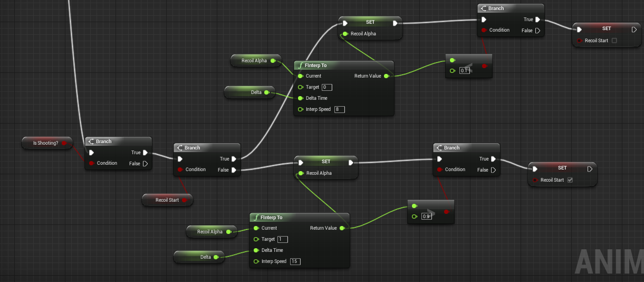The image size is (644, 282).
Task: Click False pin on Branch wired to Recoil Start variable
Action: [x=235, y=170]
